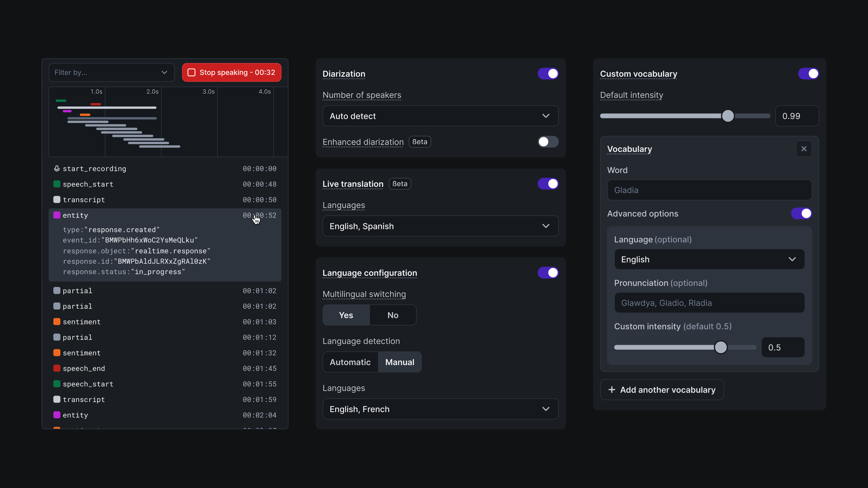Screen dimensions: 868x488
Task: Open the vocabulary Language dropdown showing English
Action: tap(709, 259)
